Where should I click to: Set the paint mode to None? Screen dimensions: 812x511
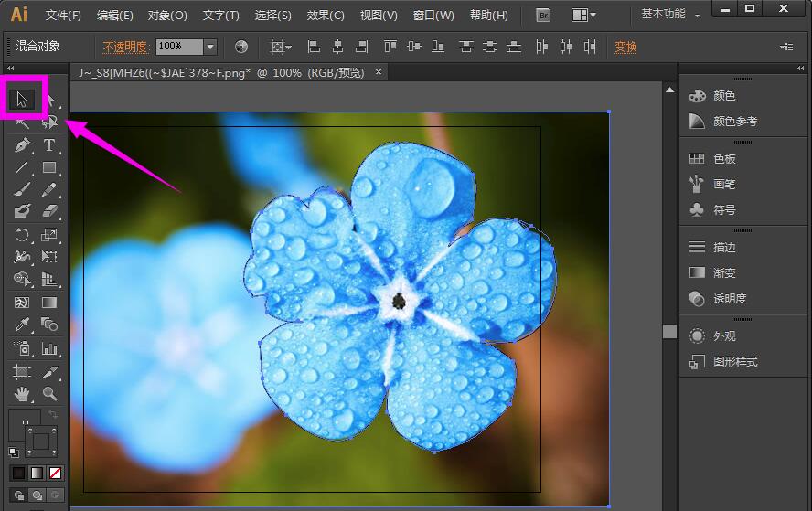click(x=56, y=473)
